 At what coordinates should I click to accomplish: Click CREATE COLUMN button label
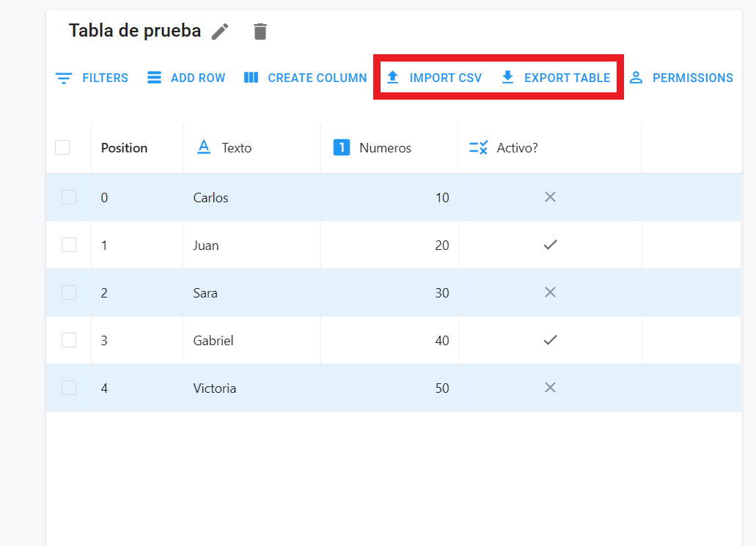click(318, 78)
